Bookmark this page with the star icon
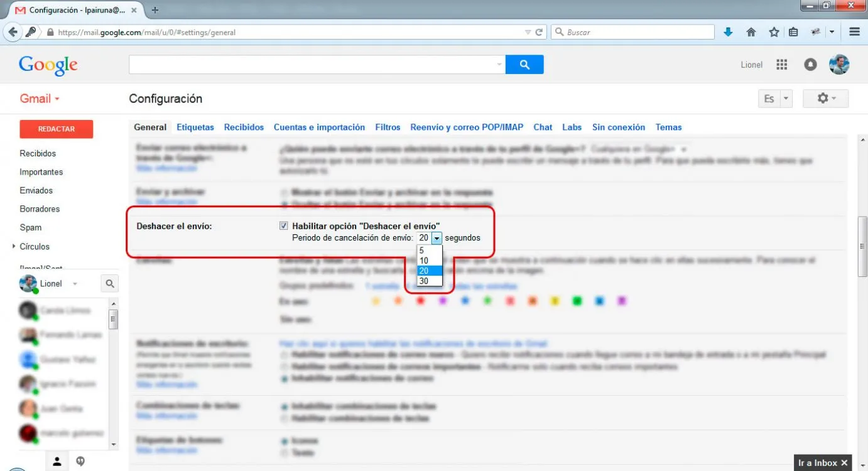The image size is (868, 471). click(774, 32)
